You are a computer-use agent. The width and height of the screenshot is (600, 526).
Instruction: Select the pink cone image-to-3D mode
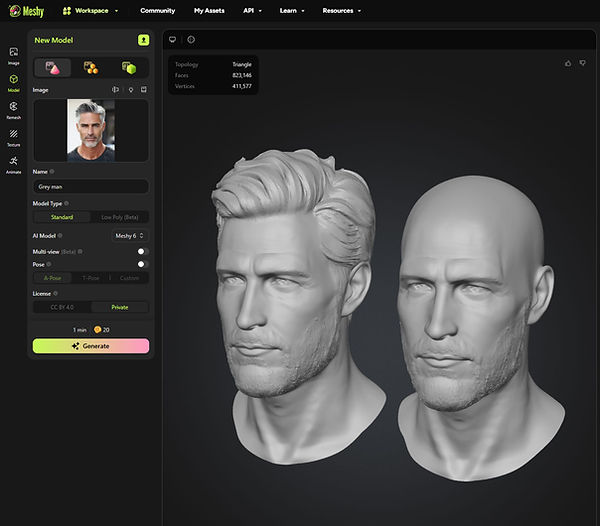[52, 68]
